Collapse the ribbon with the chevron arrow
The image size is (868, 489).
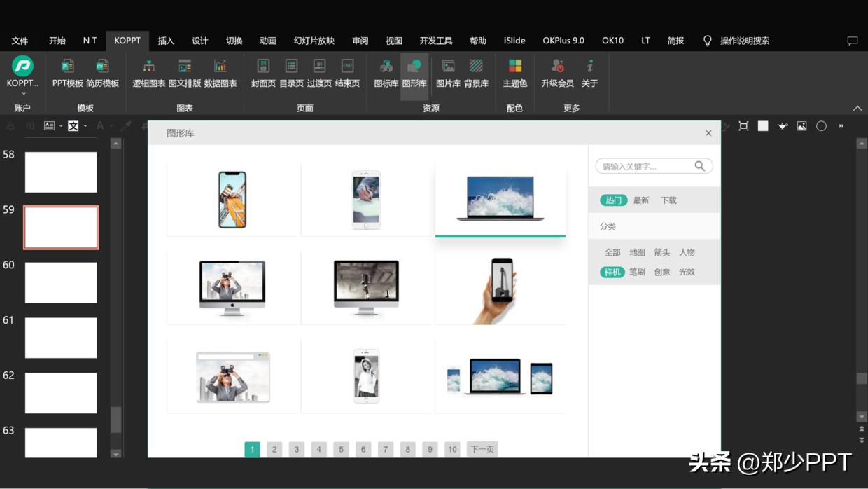(x=857, y=109)
